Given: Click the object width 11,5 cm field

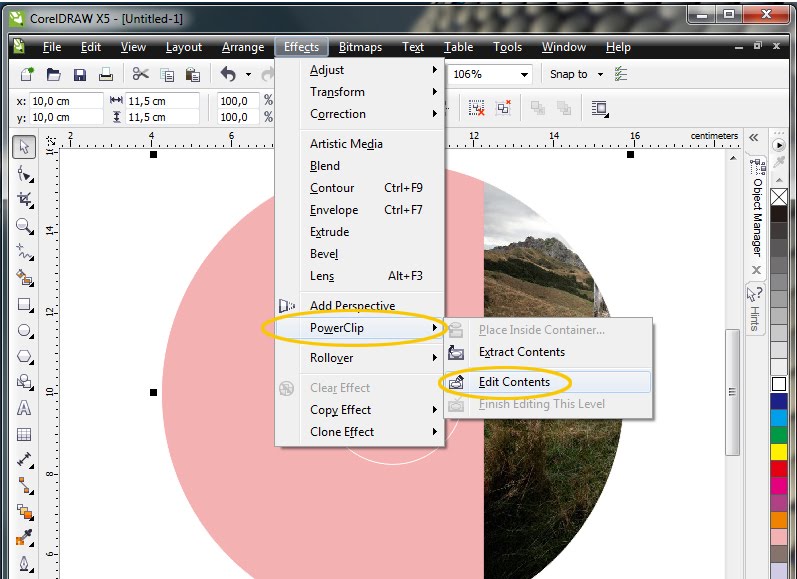Looking at the screenshot, I should pyautogui.click(x=162, y=101).
